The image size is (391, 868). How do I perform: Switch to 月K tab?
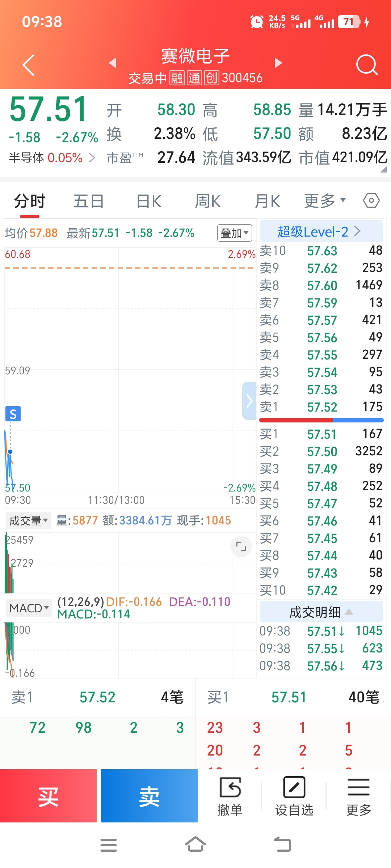coord(268,201)
